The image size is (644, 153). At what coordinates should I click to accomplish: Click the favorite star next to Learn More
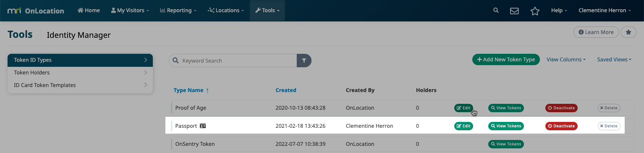[628, 32]
